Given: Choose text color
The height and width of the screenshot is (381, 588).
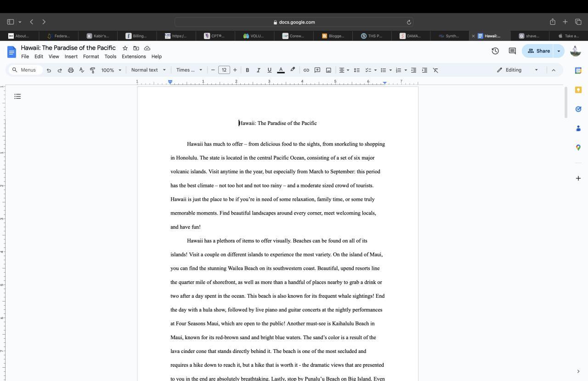Looking at the screenshot, I should click(281, 70).
